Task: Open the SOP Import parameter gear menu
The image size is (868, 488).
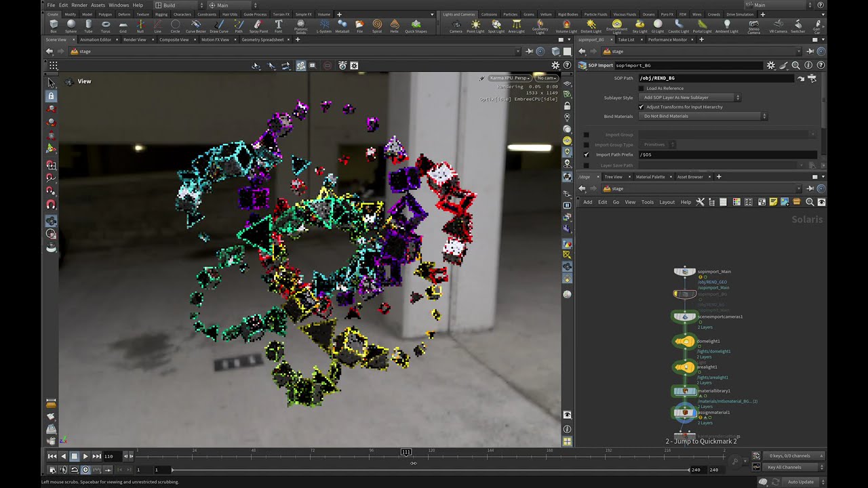Action: point(771,66)
